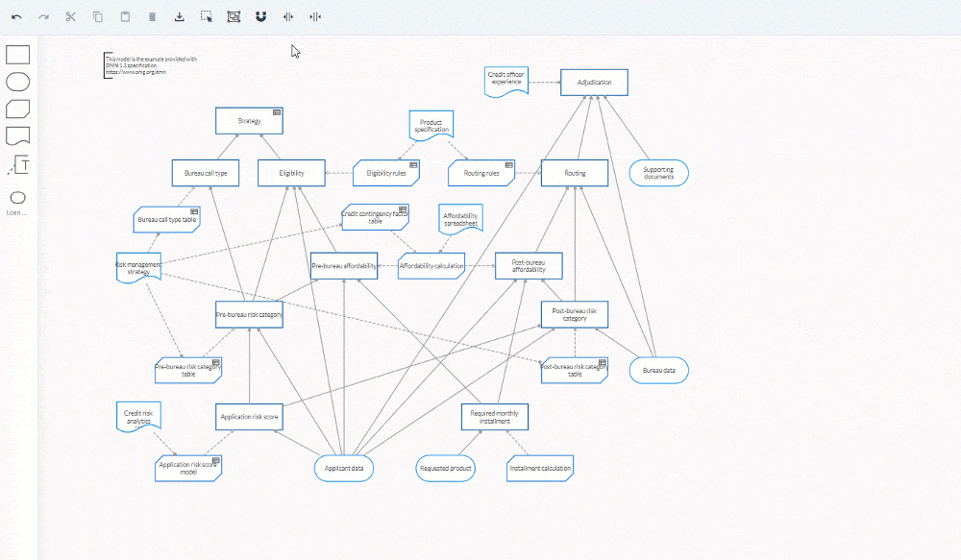
Task: Download the diagram with the export icon
Action: tap(179, 17)
